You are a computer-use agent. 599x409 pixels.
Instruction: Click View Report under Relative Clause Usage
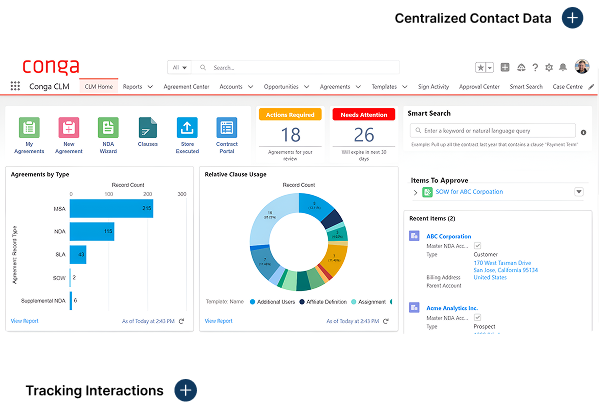219,321
